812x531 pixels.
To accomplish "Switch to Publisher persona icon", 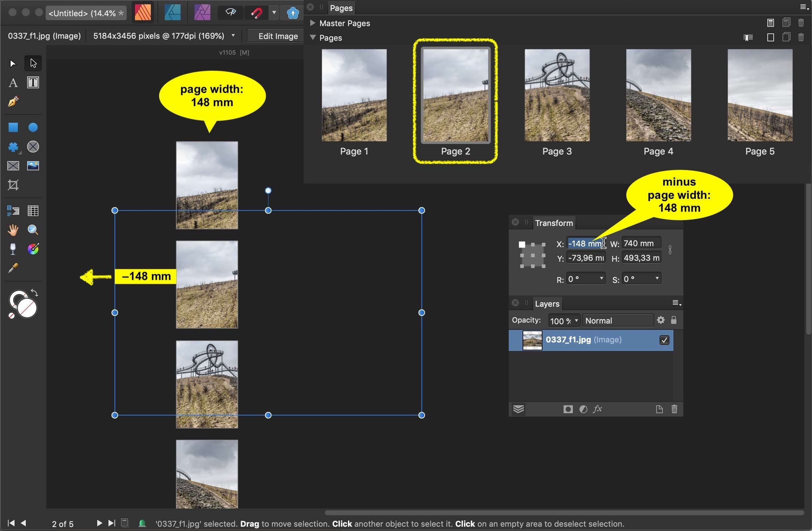I will [143, 13].
